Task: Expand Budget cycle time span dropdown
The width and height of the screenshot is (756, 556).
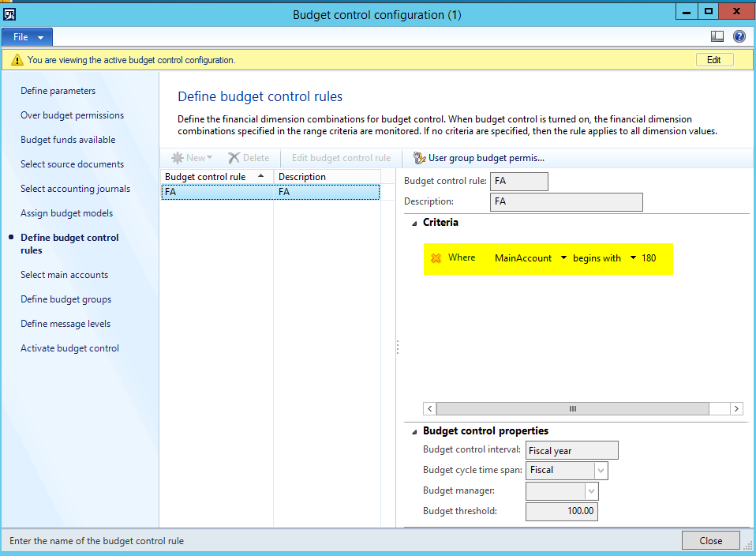Action: click(x=601, y=471)
